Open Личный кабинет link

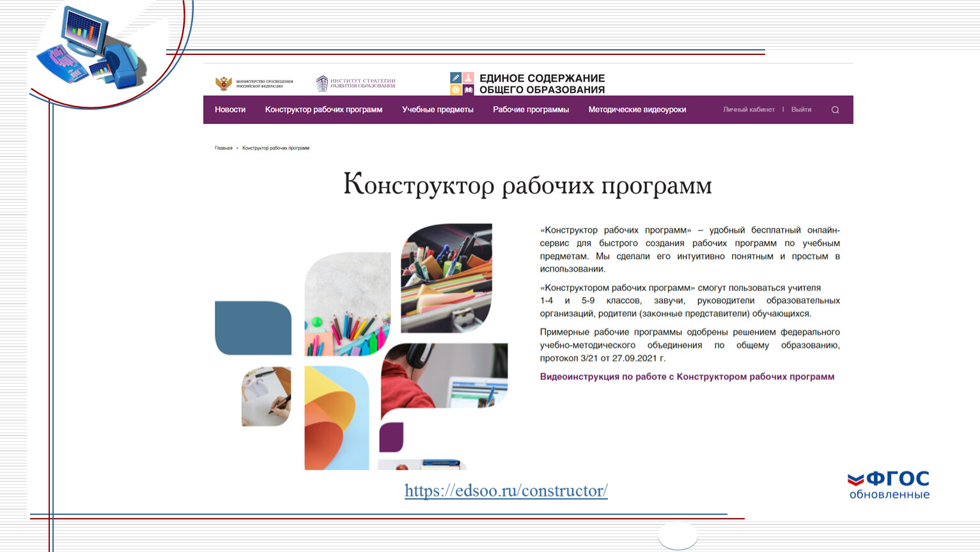749,110
